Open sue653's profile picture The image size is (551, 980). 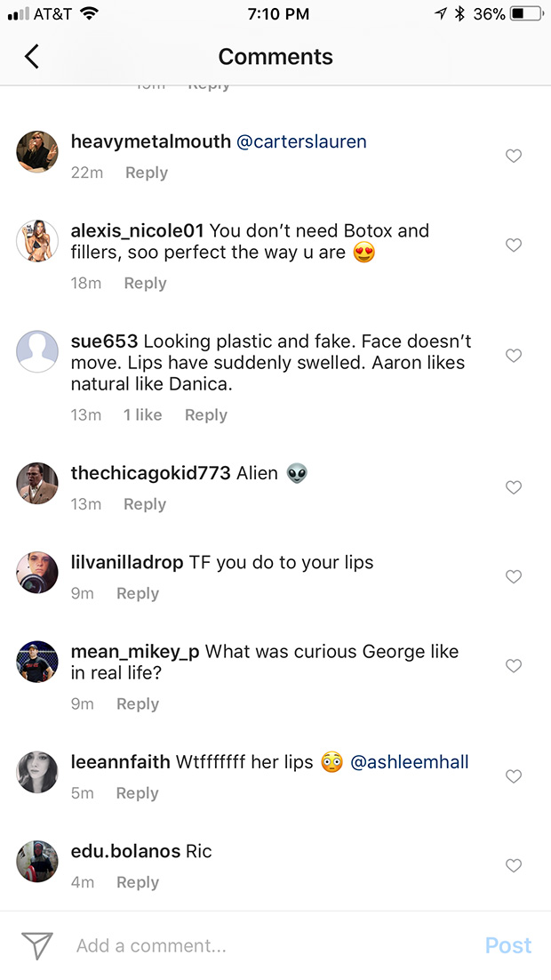tap(36, 351)
